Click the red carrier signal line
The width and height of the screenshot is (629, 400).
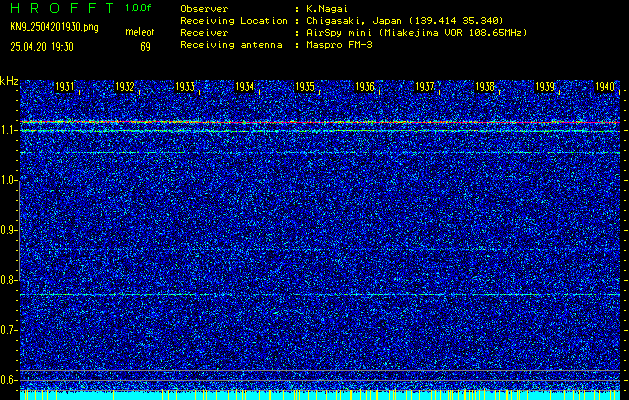(x=320, y=122)
